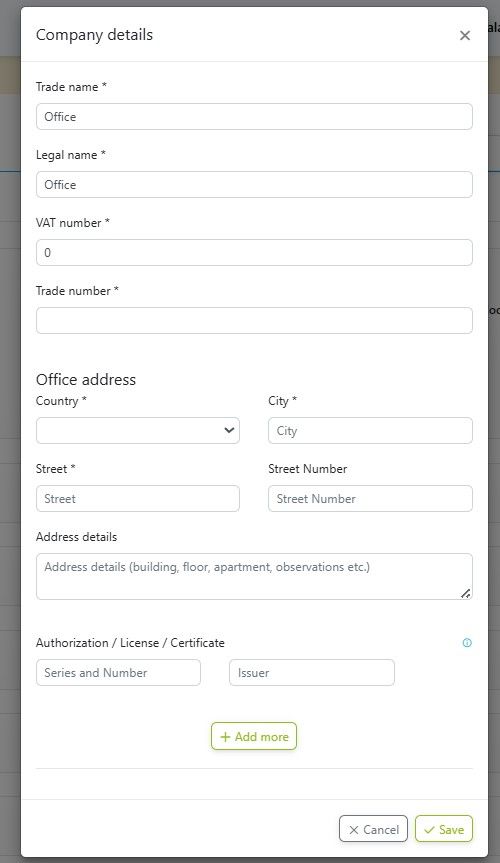Close the Company details dialog

[x=465, y=35]
